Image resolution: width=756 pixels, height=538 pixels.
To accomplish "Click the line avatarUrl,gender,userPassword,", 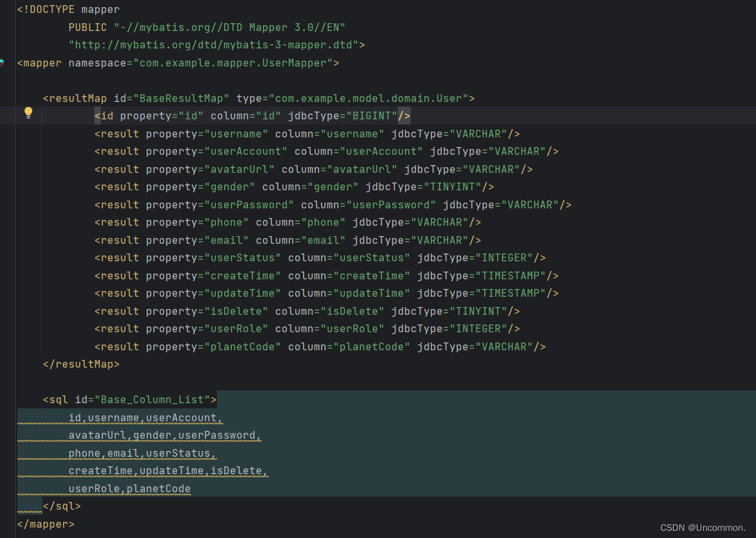I will click(x=165, y=435).
